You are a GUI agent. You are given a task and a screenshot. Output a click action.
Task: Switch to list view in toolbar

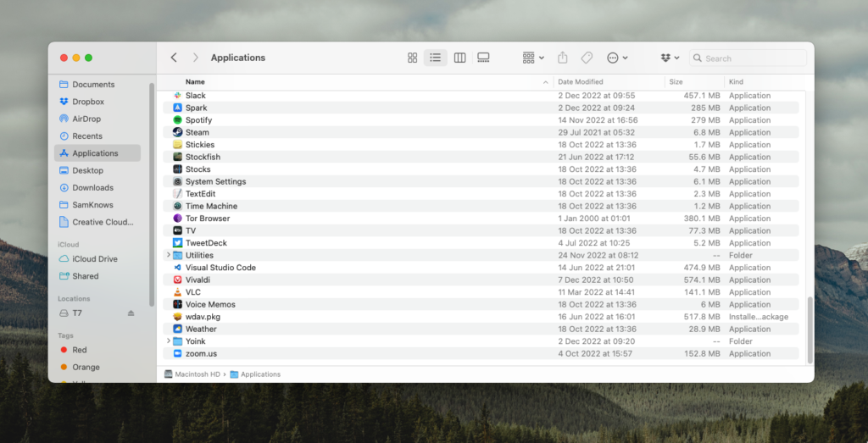(436, 58)
